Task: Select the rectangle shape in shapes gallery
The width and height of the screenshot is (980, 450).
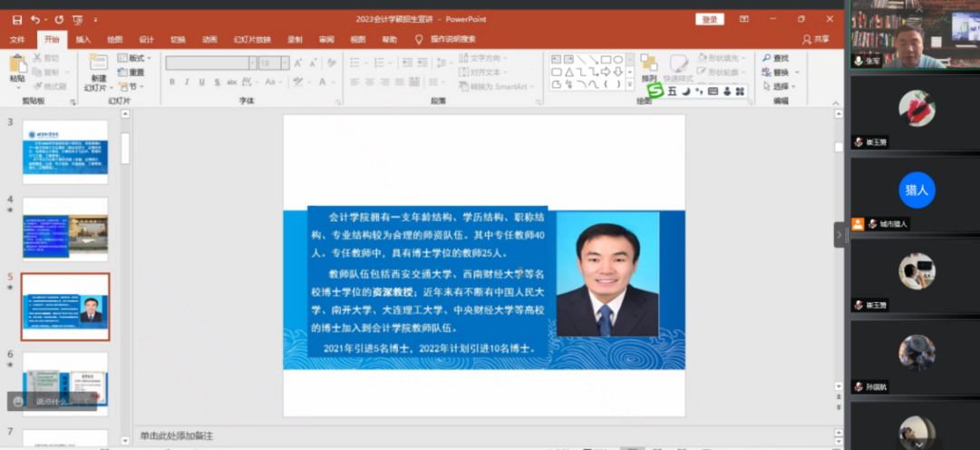Action: (606, 59)
